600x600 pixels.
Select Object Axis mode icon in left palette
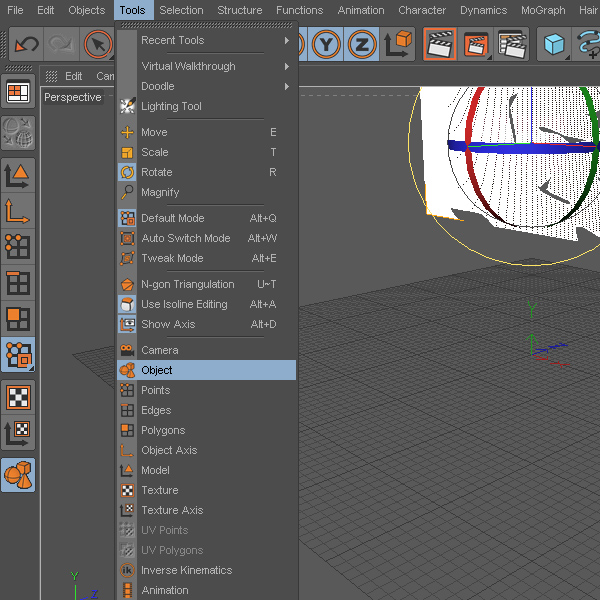pyautogui.click(x=18, y=211)
